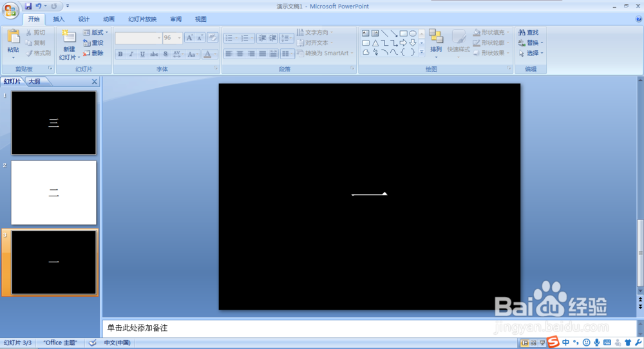Open the 排列 arrange menu
This screenshot has width=644, height=349.
coord(436,42)
